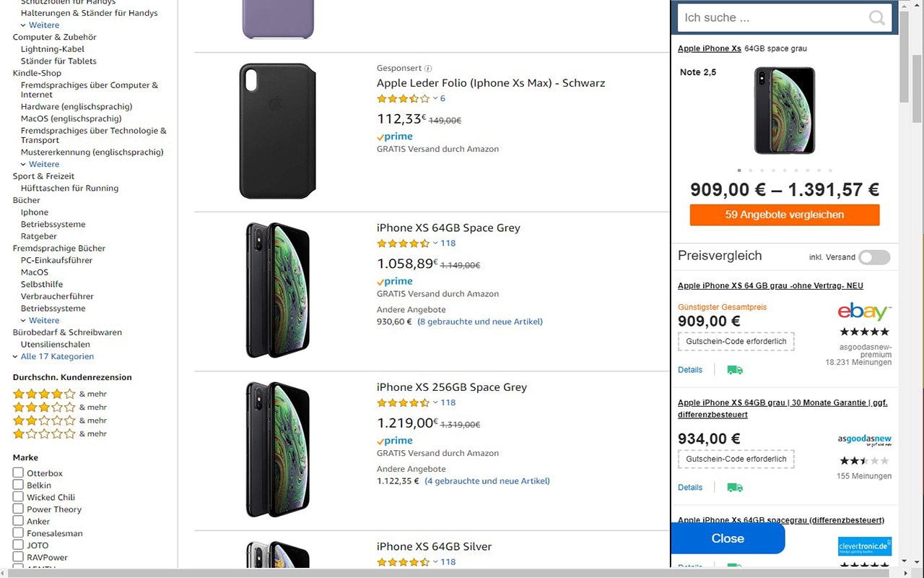Check the Otterbox brand checkbox
Image resolution: width=924 pixels, height=578 pixels.
pos(18,473)
